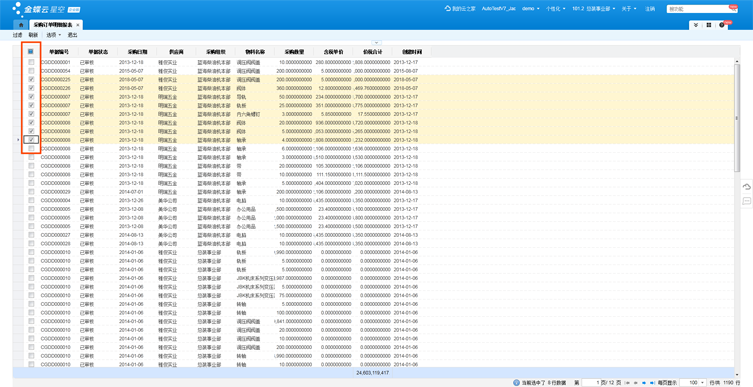Expand the 选项 dropdown in toolbar
This screenshot has width=753, height=387.
point(54,35)
